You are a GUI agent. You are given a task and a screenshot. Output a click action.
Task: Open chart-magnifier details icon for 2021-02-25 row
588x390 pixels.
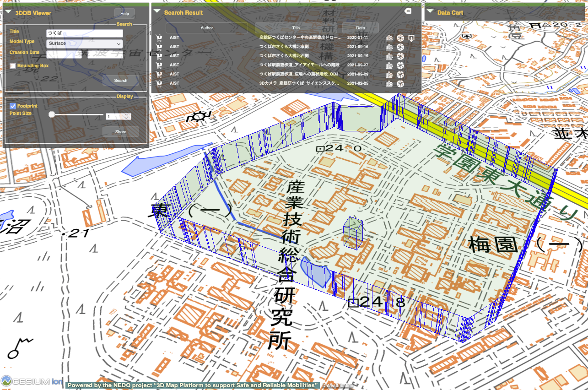[389, 83]
